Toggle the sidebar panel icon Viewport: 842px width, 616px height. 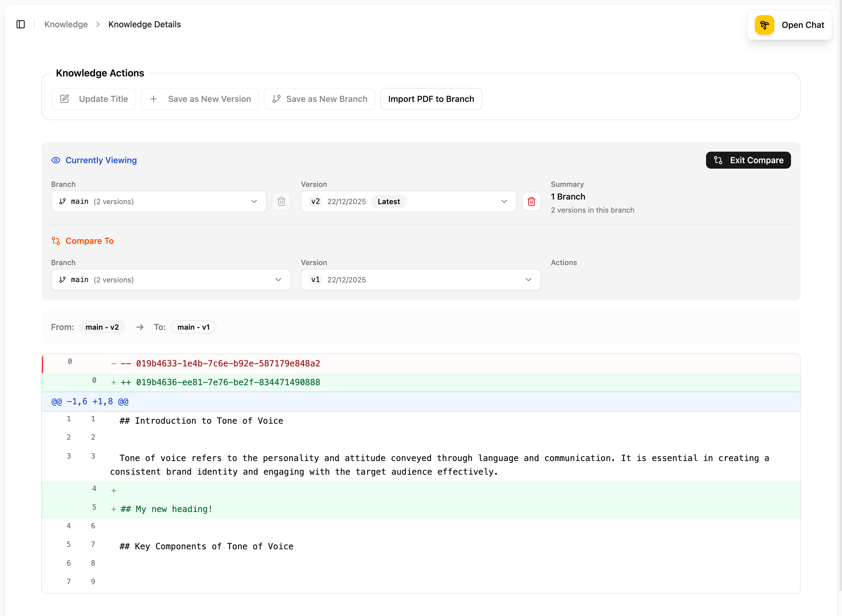click(x=21, y=24)
